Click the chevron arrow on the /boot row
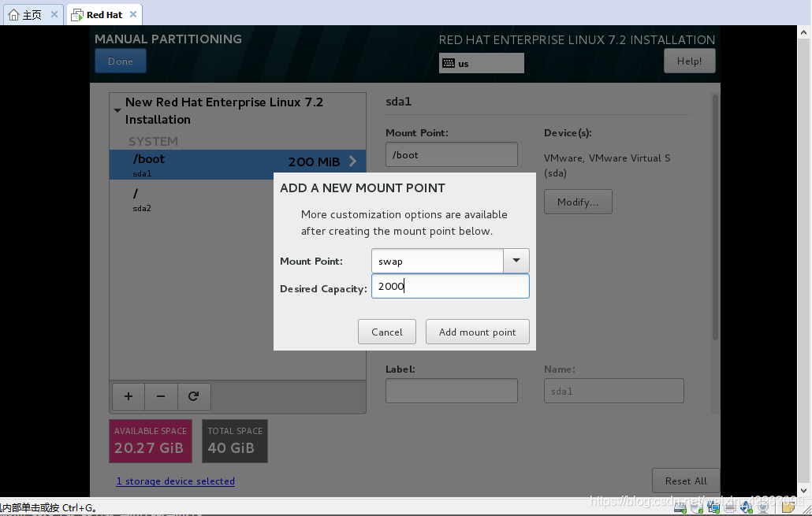 353,161
